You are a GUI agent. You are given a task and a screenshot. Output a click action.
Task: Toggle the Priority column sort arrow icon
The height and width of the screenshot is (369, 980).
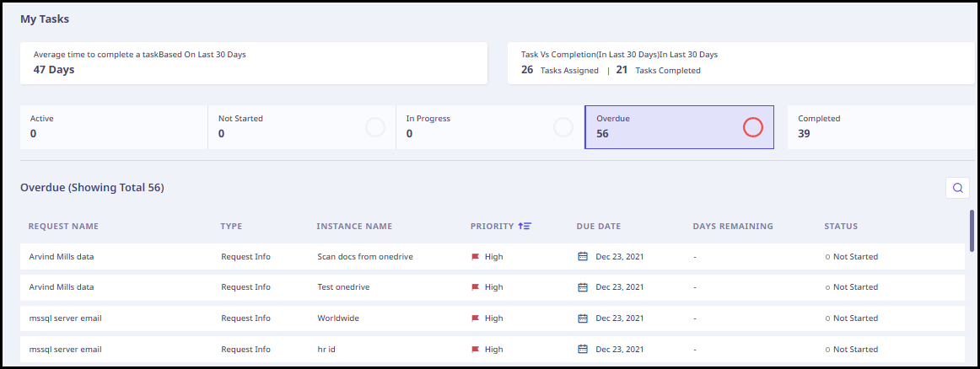525,226
